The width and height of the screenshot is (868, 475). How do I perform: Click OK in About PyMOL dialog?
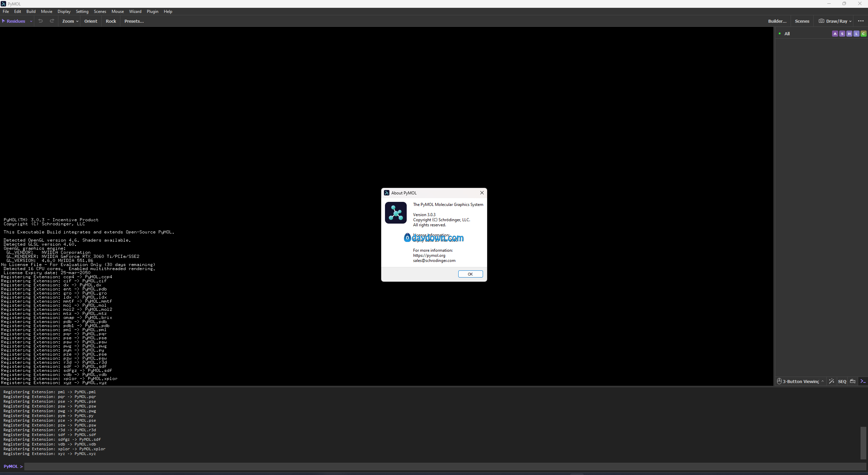point(470,274)
